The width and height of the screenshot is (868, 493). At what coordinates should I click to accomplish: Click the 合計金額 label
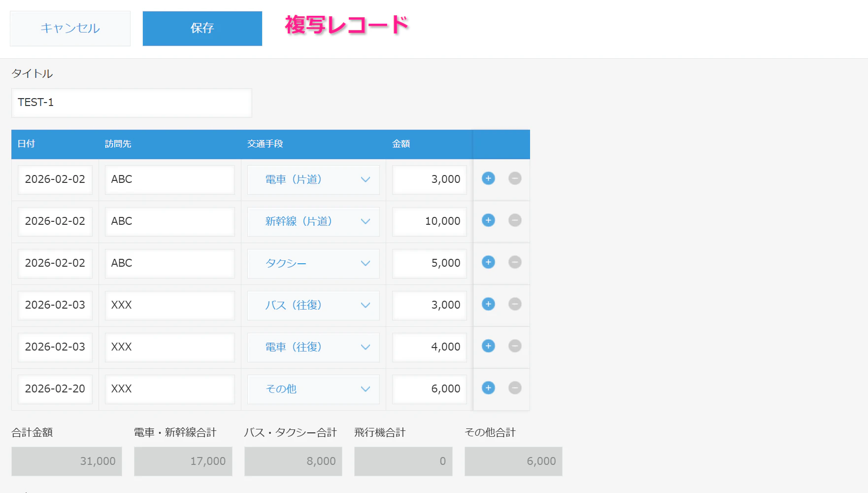(x=32, y=433)
